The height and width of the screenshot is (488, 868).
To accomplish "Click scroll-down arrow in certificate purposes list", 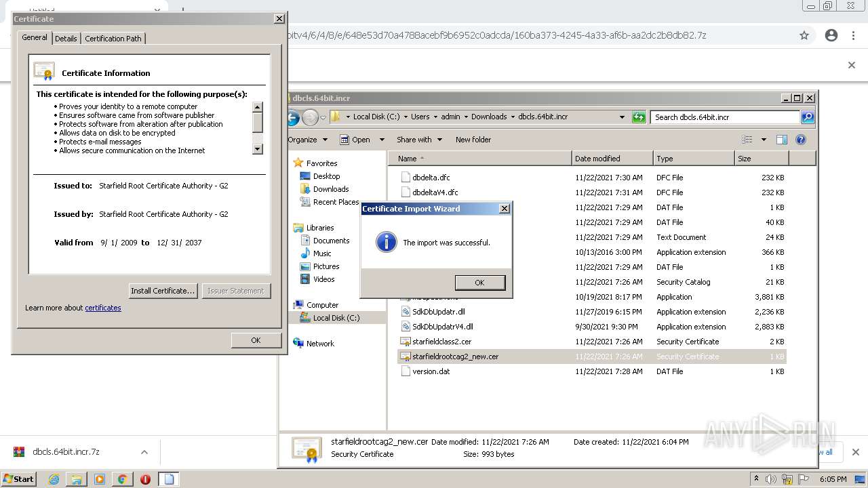I will click(258, 149).
